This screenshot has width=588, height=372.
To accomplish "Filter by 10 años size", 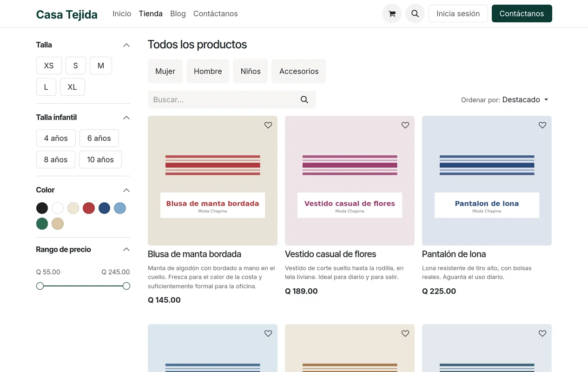I will [100, 159].
